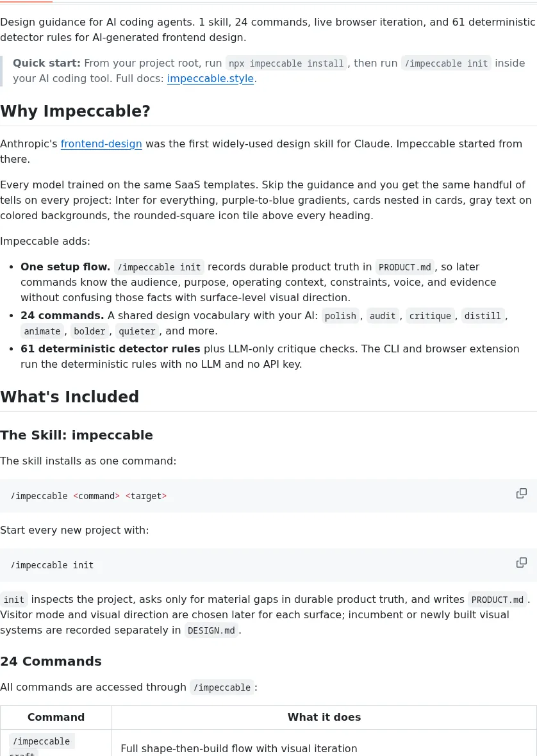Open the impeccable.style docs link

[210, 78]
